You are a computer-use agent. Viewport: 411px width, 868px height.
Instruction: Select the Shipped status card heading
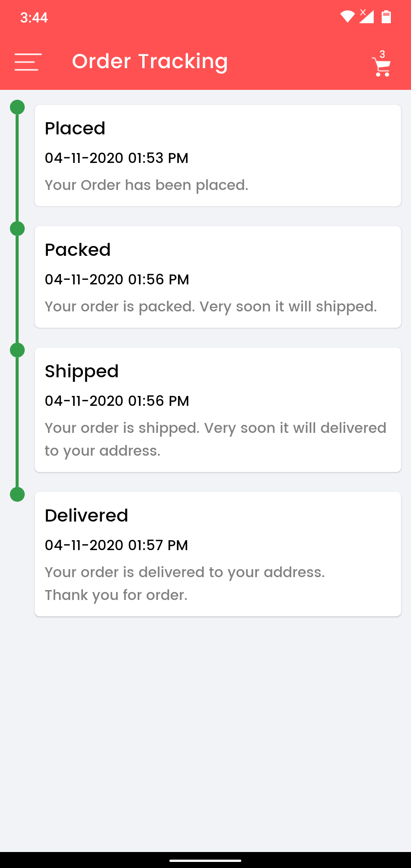click(82, 371)
